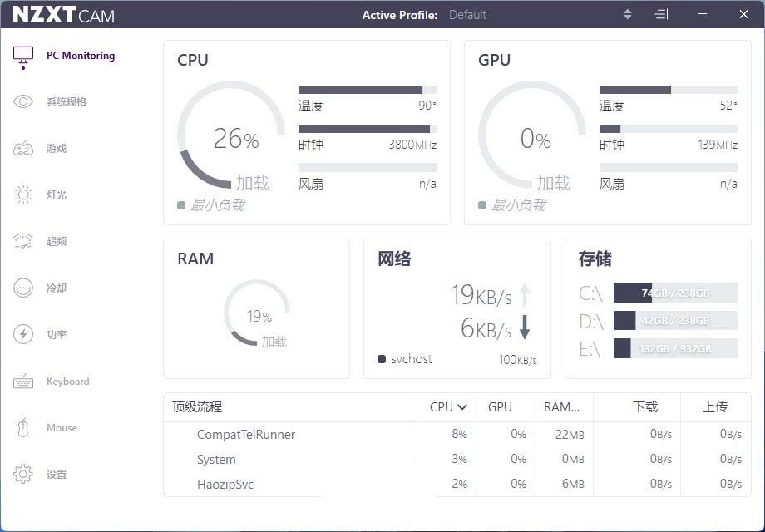The image size is (765, 532).
Task: Open cooling via the fan icon
Action: (x=23, y=288)
